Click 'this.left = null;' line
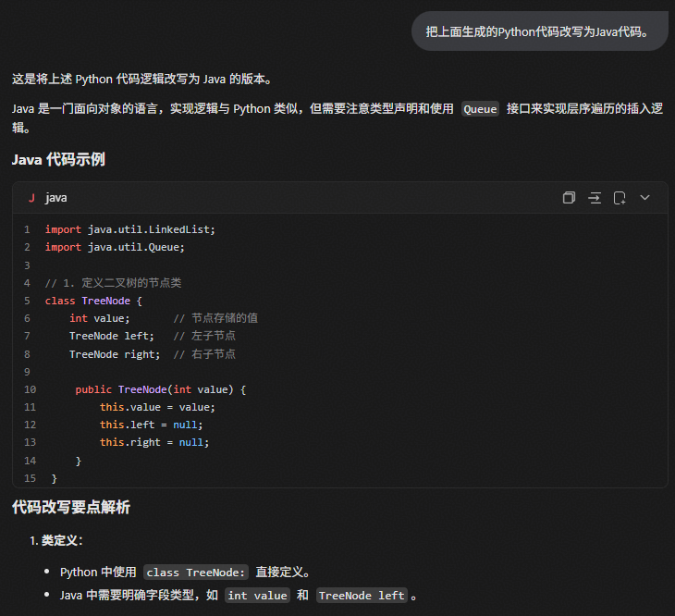This screenshot has width=675, height=616. point(151,425)
